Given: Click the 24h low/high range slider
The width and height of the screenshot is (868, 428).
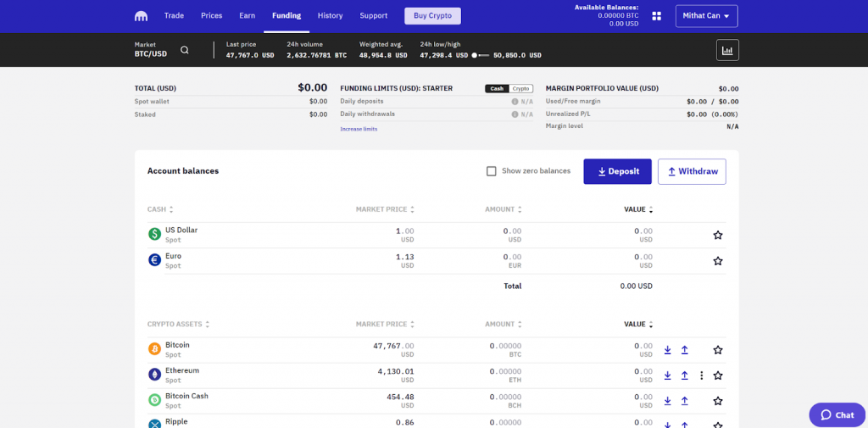Looking at the screenshot, I should click(x=481, y=55).
